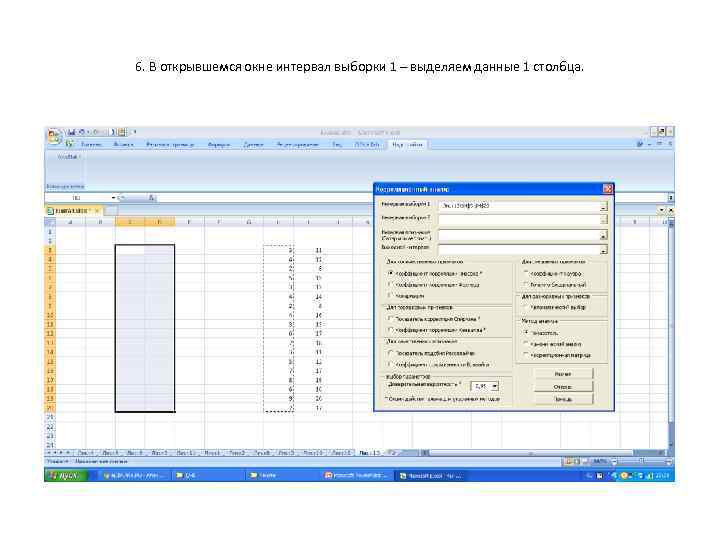720x540 pixels.
Task: Open the Name Box dropdown arrow
Action: (x=113, y=198)
